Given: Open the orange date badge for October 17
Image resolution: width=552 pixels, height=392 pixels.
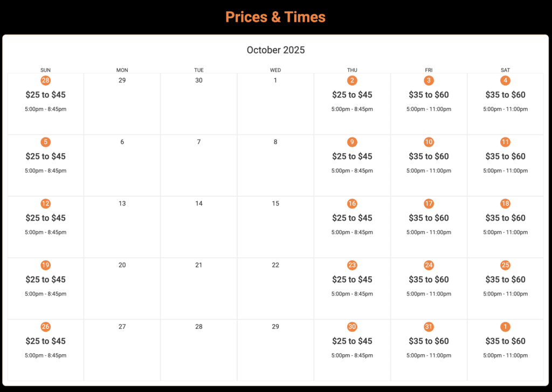Looking at the screenshot, I should click(x=429, y=203).
